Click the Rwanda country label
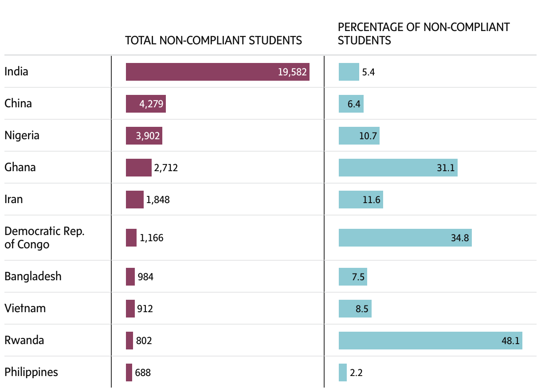The height and width of the screenshot is (392, 541). coord(24,341)
